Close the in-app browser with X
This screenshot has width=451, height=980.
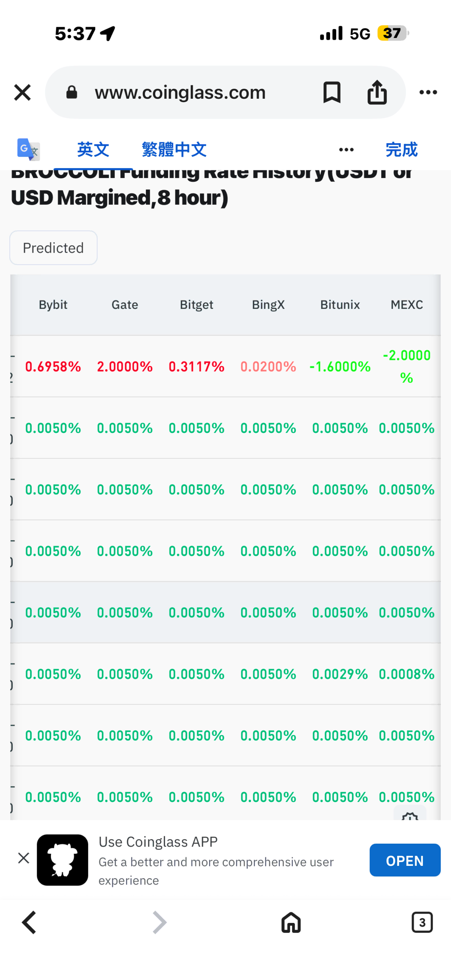[22, 92]
